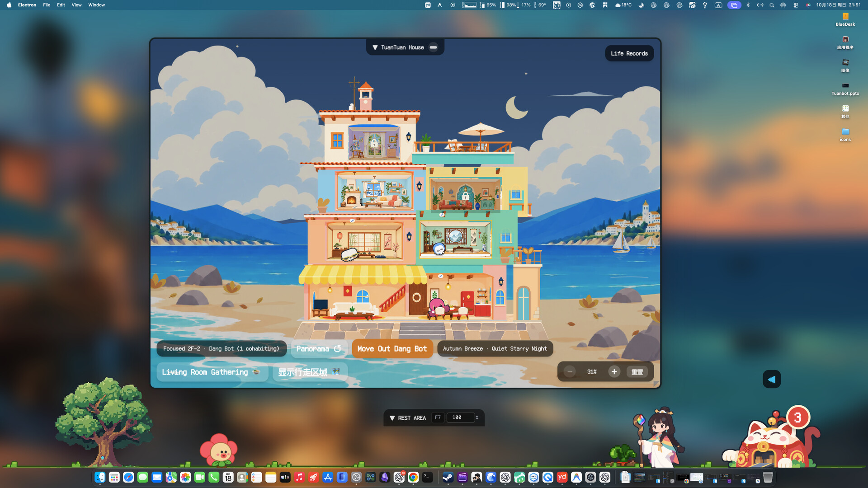This screenshot has height=488, width=868.
Task: Toggle the pill switch next to TuanTuan House
Action: [433, 47]
